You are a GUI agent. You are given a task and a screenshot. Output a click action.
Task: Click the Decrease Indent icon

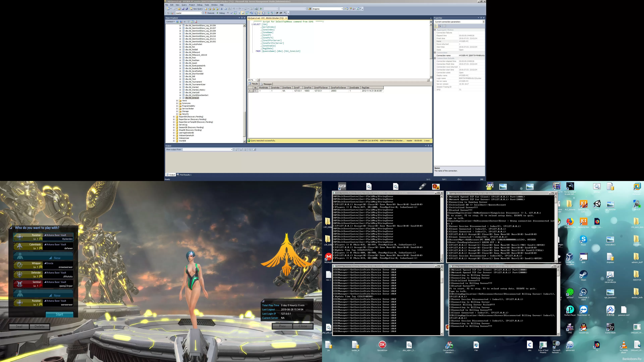tap(277, 13)
